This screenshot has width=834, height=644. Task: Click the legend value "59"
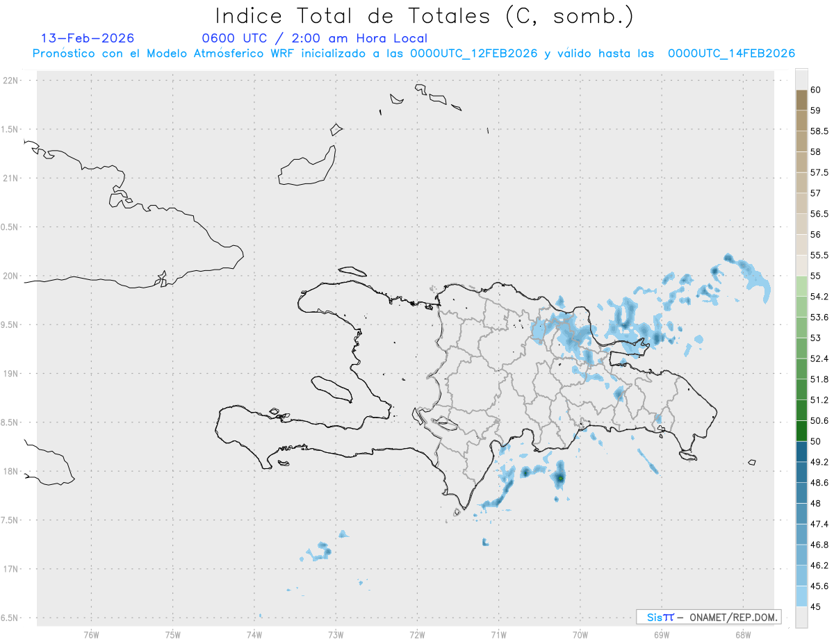[x=815, y=110]
